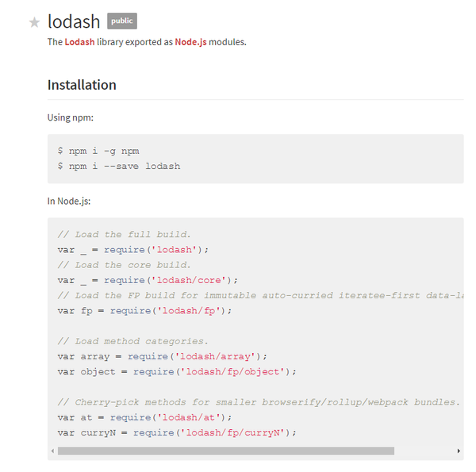Image resolution: width=476 pixels, height=472 pixels.
Task: Click the 'npm i --save lodash' command
Action: [119, 166]
